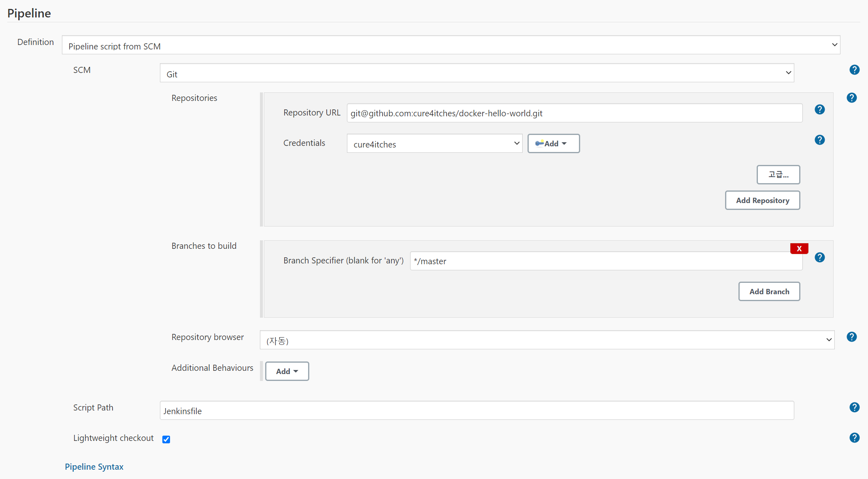
Task: Show help for Repository browser
Action: 851,337
